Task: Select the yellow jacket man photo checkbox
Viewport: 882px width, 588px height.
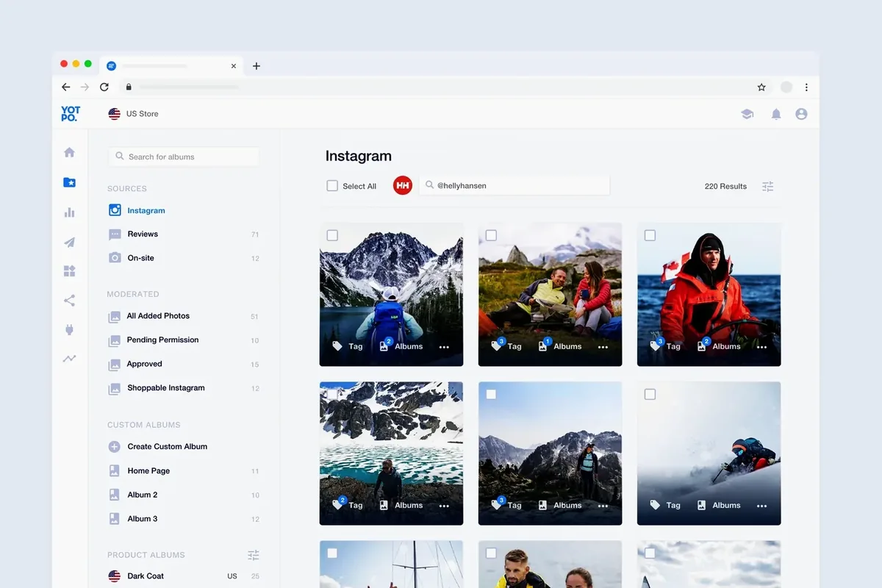Action: (491, 553)
